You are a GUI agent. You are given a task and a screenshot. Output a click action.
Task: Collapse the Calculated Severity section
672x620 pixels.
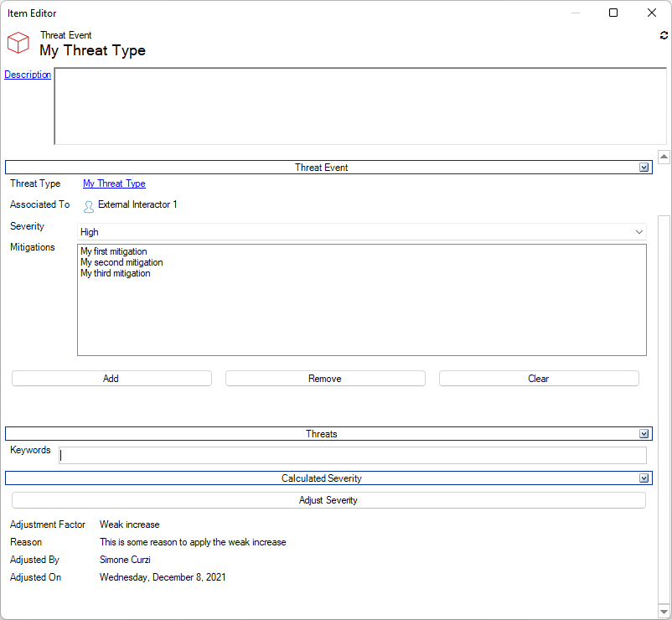(x=644, y=478)
